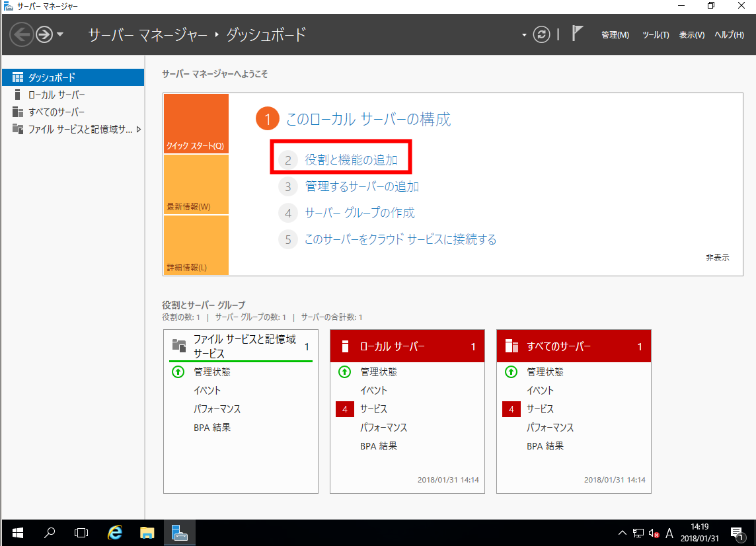Click イベント in ファイル サービス tile
The height and width of the screenshot is (546, 756).
[x=207, y=390]
